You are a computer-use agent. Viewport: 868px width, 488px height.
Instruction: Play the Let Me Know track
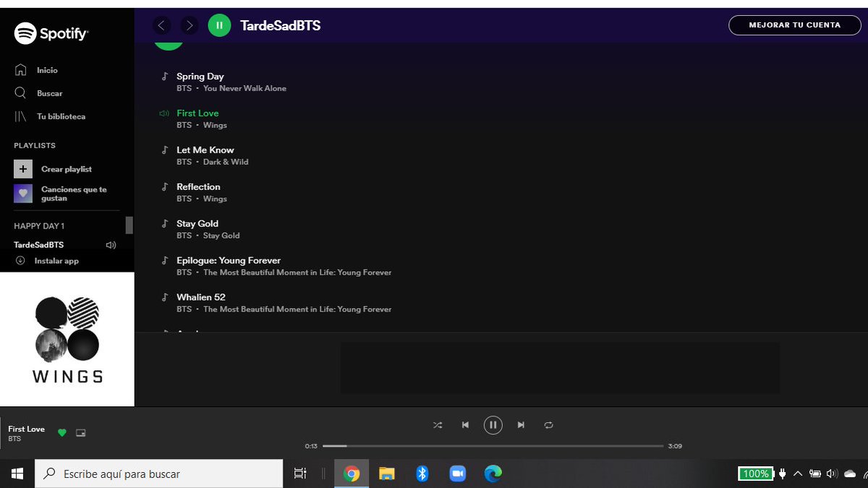point(205,150)
